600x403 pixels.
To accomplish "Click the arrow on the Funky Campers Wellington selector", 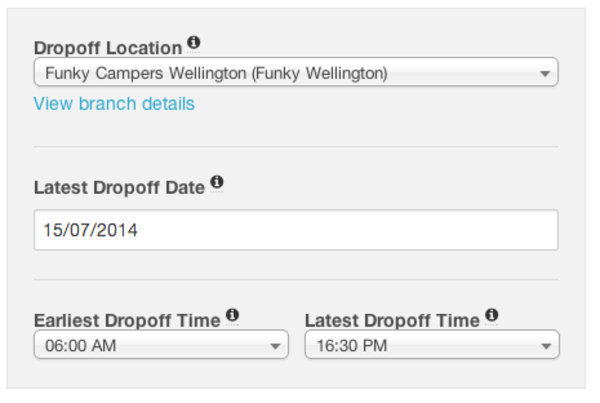I will [x=545, y=73].
